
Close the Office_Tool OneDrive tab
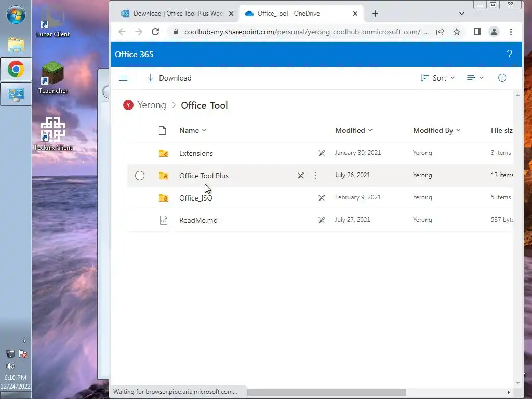pos(355,14)
